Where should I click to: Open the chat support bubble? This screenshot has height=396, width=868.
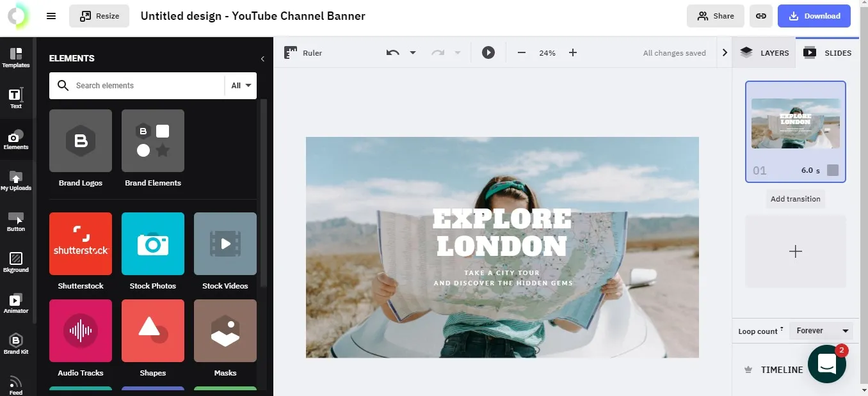[x=827, y=363]
